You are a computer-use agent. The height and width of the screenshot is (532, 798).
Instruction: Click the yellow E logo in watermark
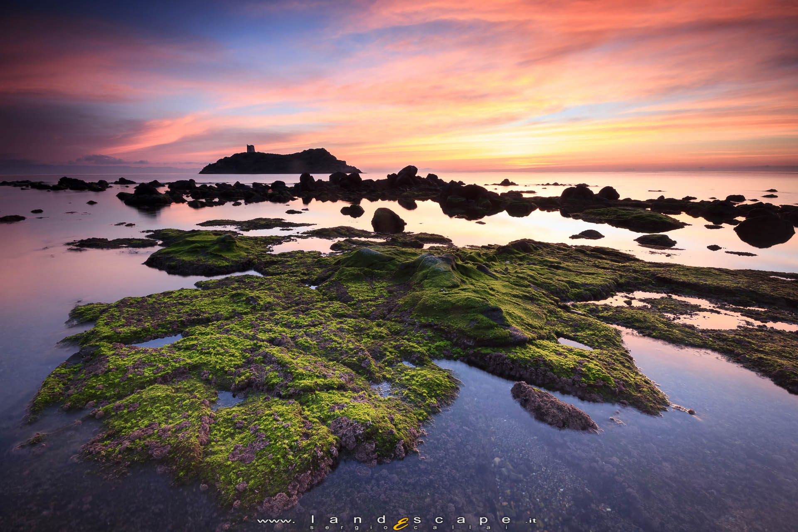(x=400, y=523)
